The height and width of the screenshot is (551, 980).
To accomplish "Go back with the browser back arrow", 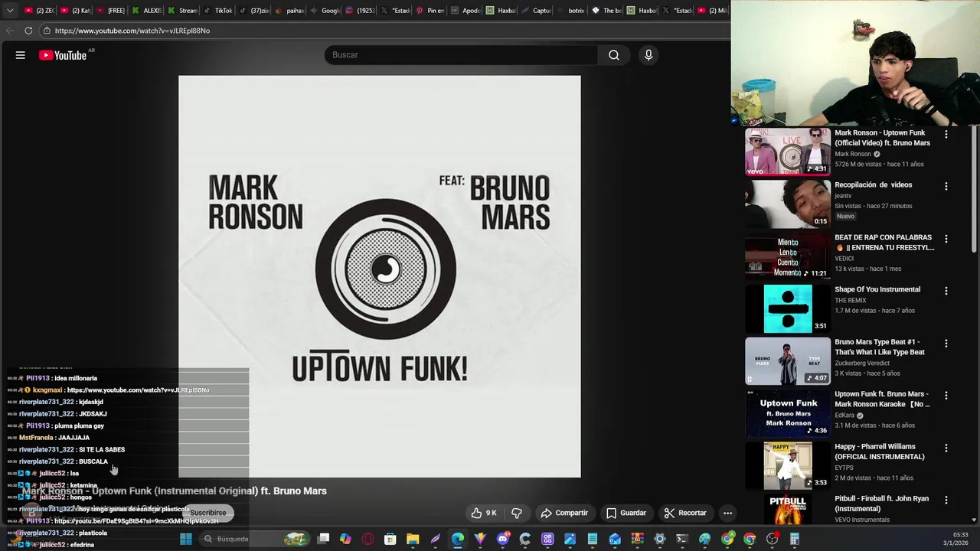I will click(x=10, y=31).
